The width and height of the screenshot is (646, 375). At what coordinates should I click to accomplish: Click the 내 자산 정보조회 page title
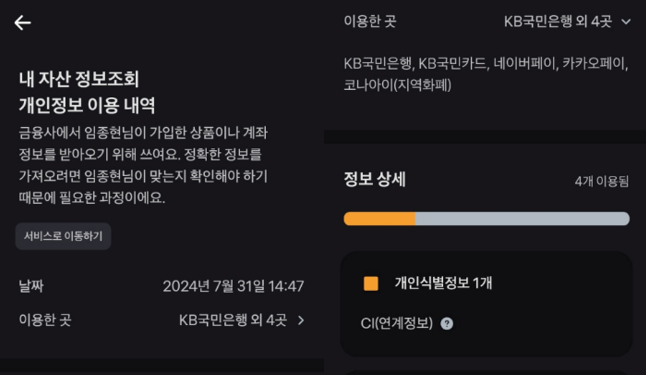pyautogui.click(x=79, y=79)
